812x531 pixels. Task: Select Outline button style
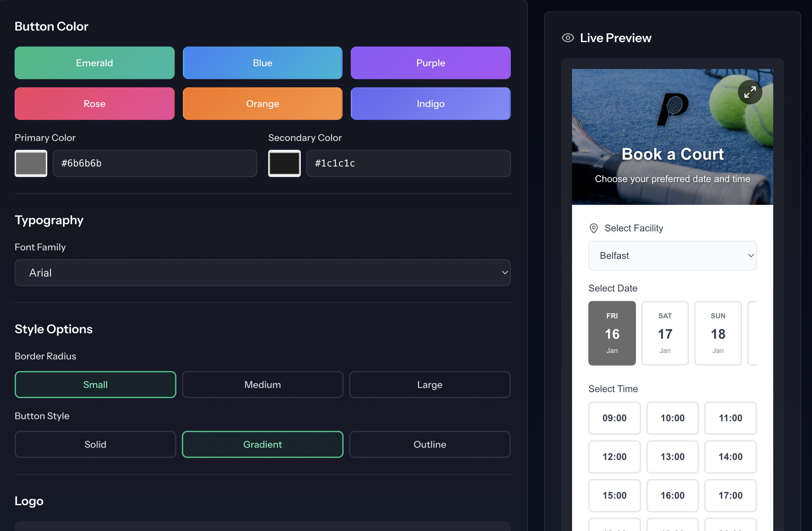pyautogui.click(x=430, y=444)
